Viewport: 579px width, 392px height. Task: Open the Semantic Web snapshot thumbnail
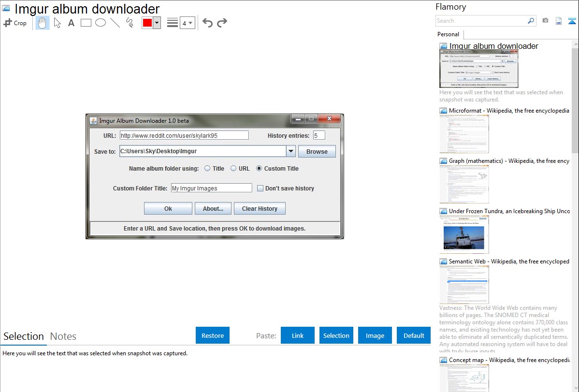point(464,285)
